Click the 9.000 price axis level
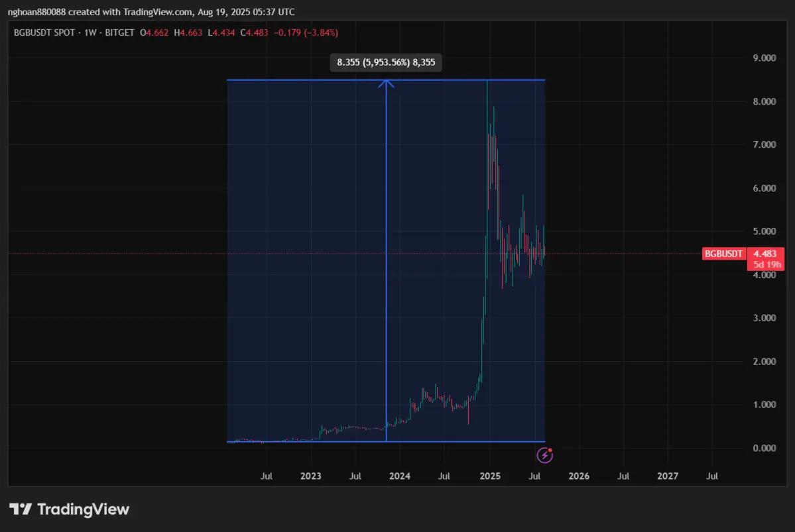The width and height of the screenshot is (795, 532). pos(764,58)
